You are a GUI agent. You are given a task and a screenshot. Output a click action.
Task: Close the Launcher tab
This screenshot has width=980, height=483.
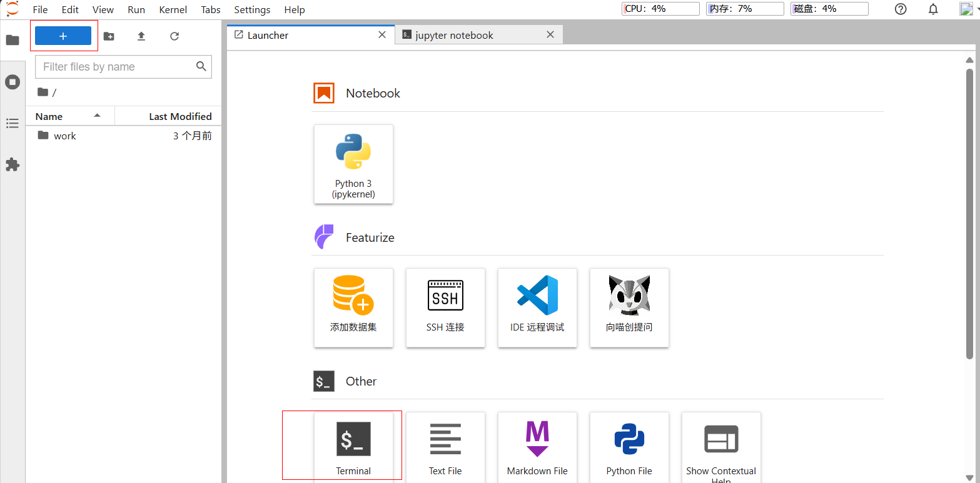pyautogui.click(x=382, y=35)
